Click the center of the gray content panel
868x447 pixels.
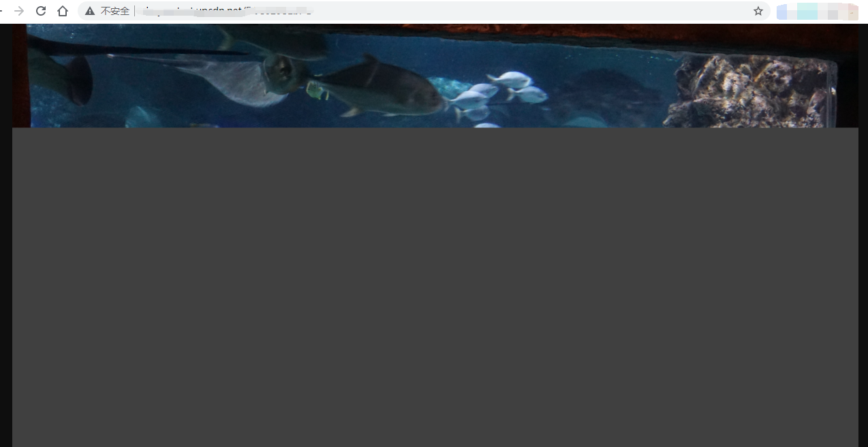click(x=435, y=286)
